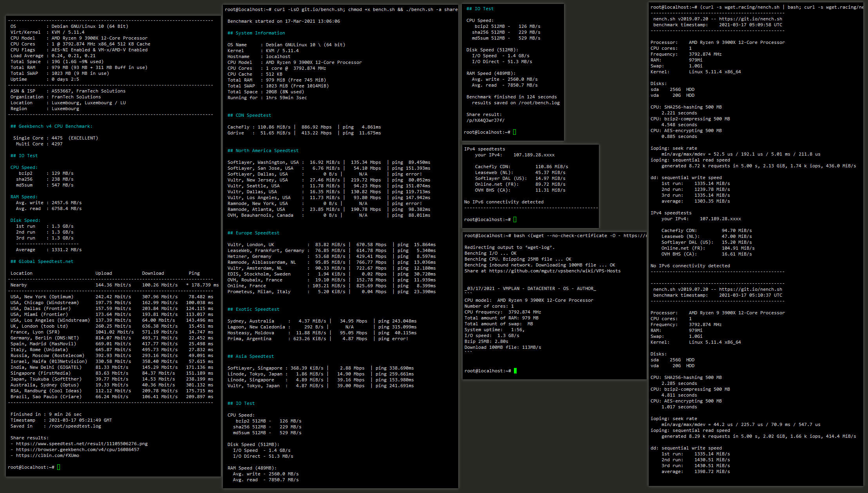
Task: Select the 'Softlayer, Washington, USA' row
Action: click(329, 162)
